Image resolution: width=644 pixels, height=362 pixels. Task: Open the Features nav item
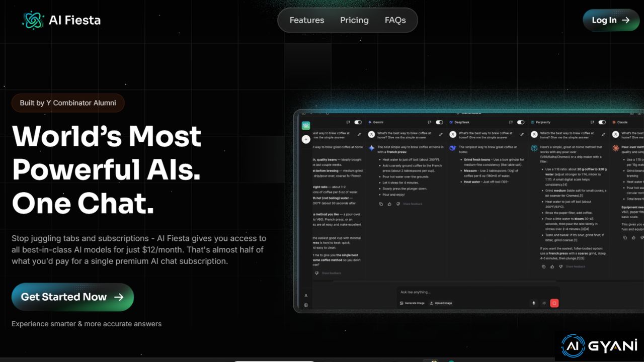click(x=307, y=20)
